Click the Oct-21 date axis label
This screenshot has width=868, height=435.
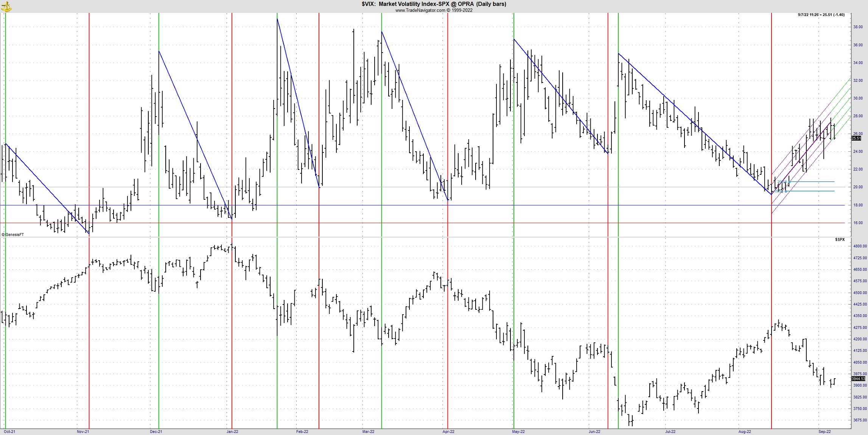pyautogui.click(x=9, y=432)
